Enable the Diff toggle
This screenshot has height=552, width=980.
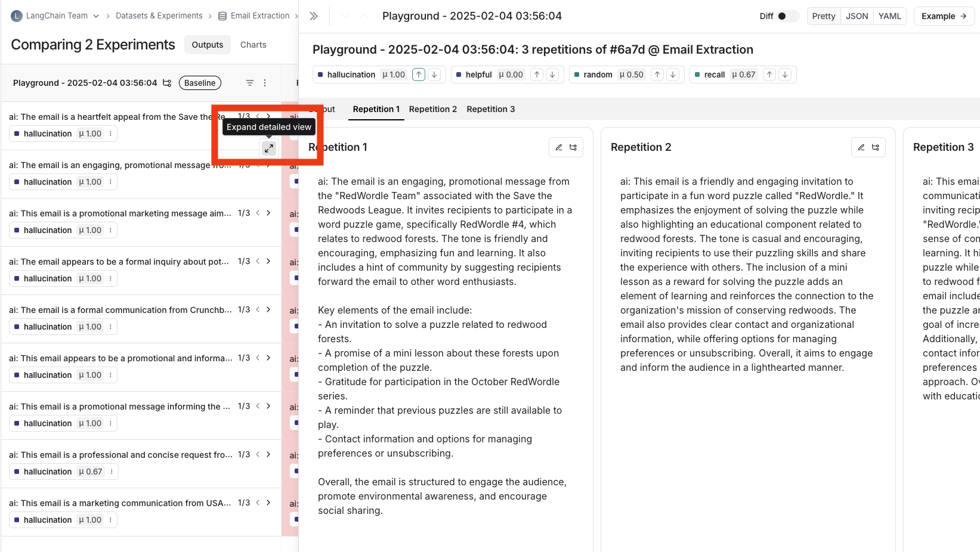point(789,16)
